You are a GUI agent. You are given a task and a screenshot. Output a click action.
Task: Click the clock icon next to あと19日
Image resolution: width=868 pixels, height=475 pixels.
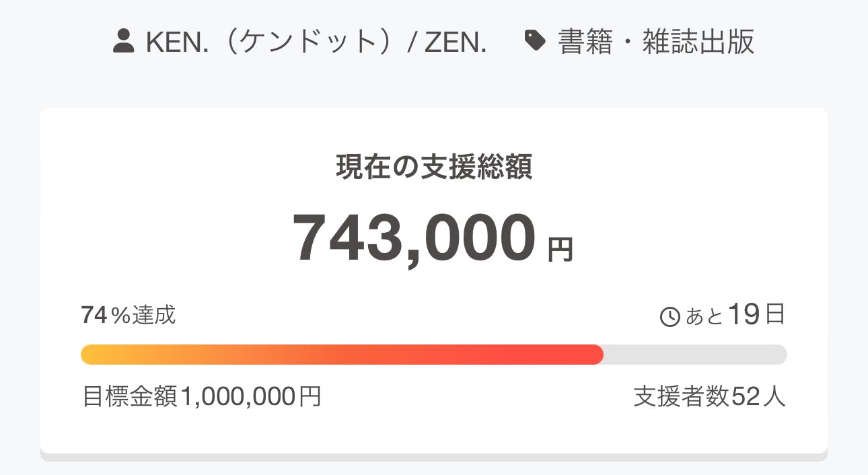(x=670, y=317)
